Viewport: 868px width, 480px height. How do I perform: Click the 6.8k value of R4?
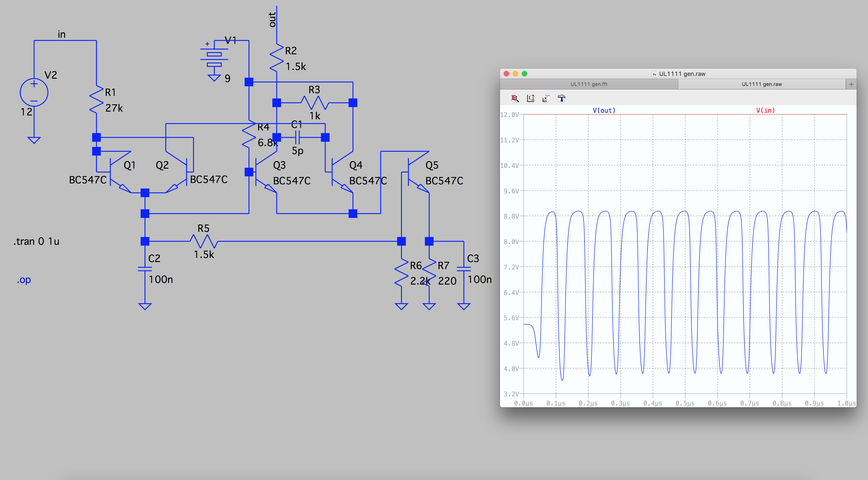[x=268, y=143]
